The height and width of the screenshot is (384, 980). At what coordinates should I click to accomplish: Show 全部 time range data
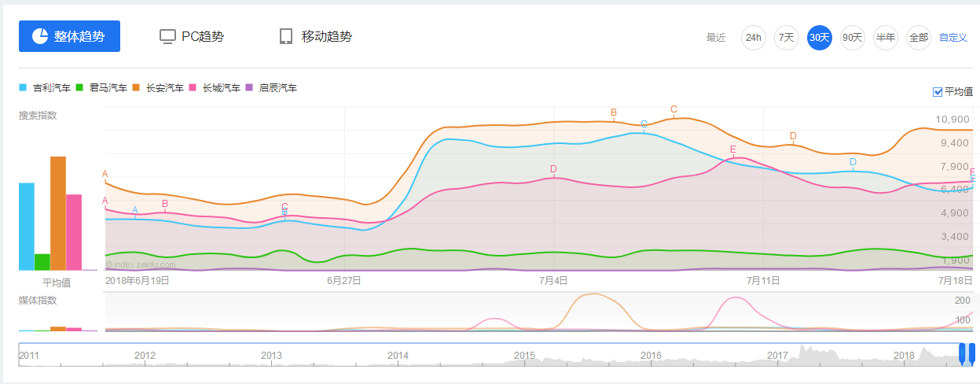[918, 37]
